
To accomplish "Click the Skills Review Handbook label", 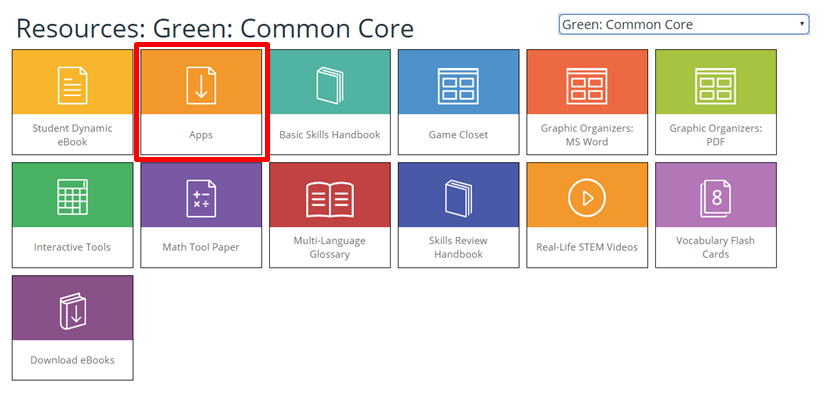I will (458, 247).
